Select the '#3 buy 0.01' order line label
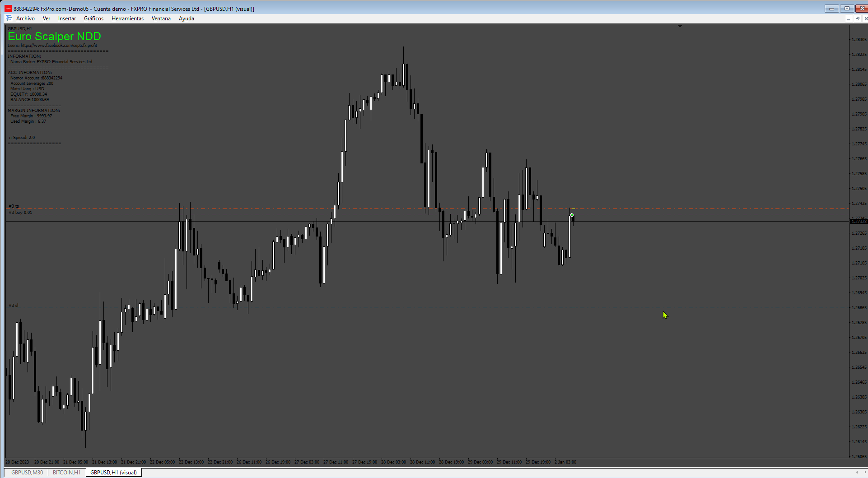Viewport: 868px width, 478px height. (20, 213)
